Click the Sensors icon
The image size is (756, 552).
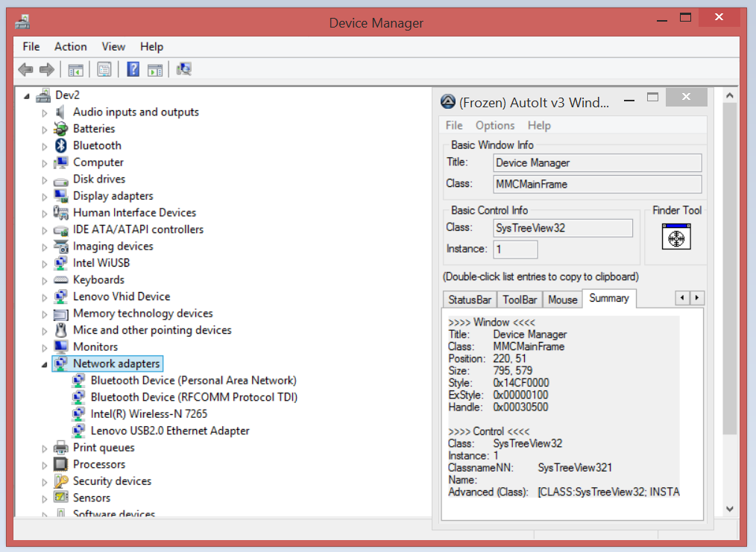click(x=60, y=497)
